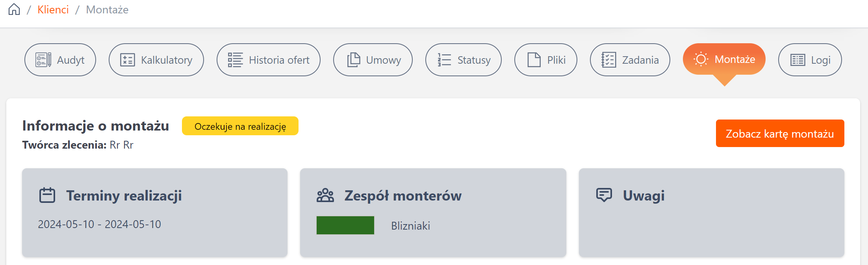Click the Oczekuje na realizację status badge
The width and height of the screenshot is (868, 265).
click(x=240, y=126)
